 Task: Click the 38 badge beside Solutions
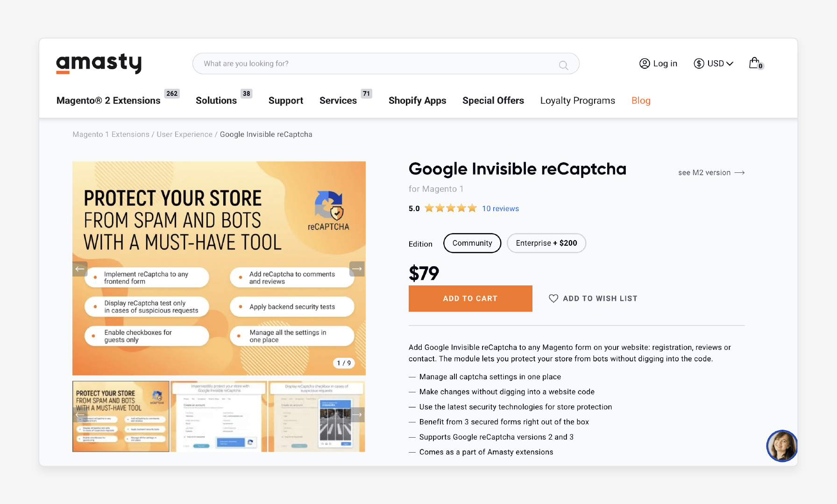click(247, 93)
